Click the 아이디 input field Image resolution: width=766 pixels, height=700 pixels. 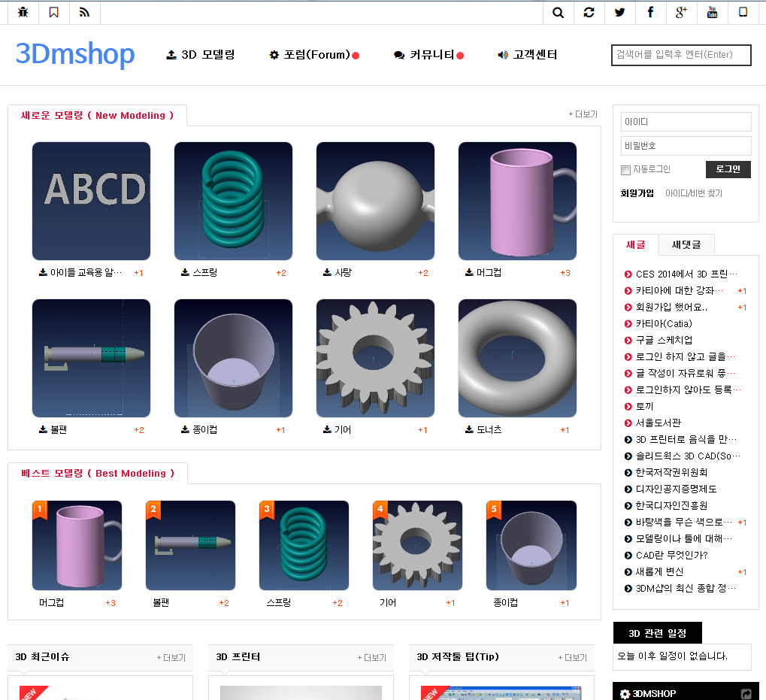[x=686, y=122]
